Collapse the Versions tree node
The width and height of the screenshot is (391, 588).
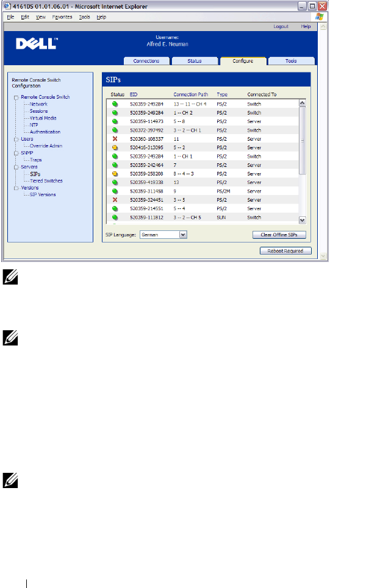coord(16,188)
